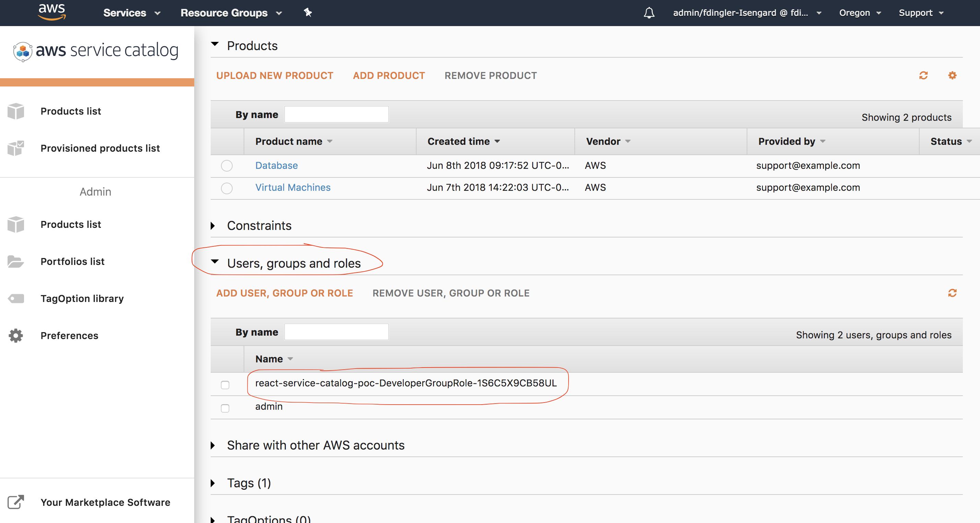980x523 pixels.
Task: Expand Share with other AWS accounts
Action: point(213,445)
